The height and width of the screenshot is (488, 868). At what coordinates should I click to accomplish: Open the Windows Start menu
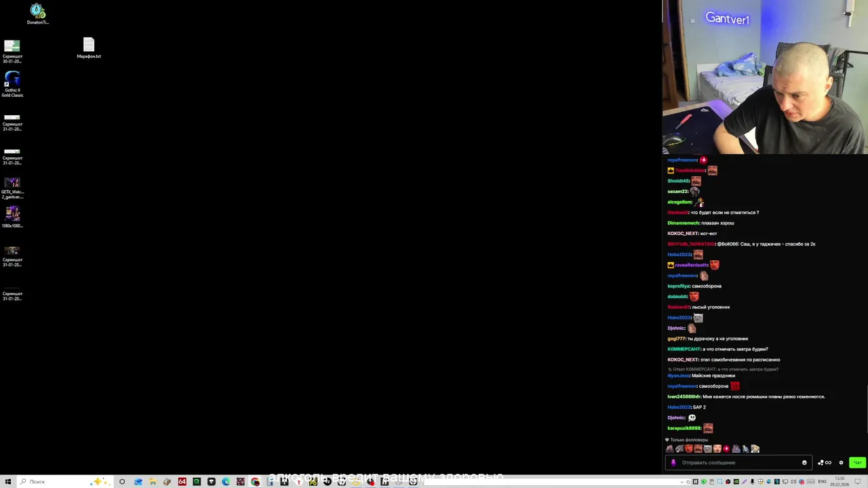pyautogui.click(x=7, y=482)
